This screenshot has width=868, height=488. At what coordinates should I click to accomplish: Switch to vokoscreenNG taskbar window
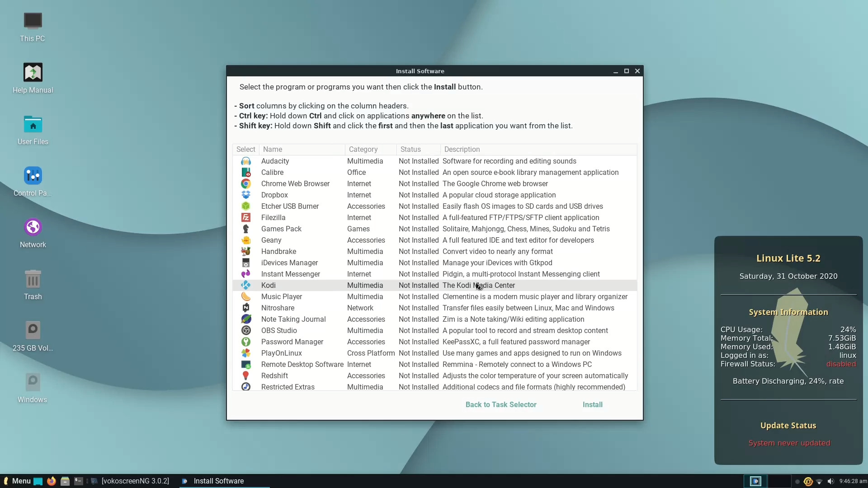point(130,481)
